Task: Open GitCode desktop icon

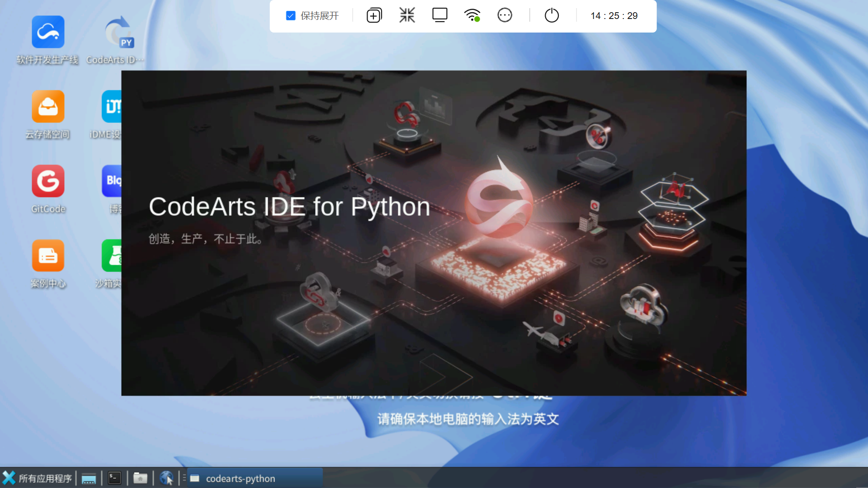Action: 48,182
